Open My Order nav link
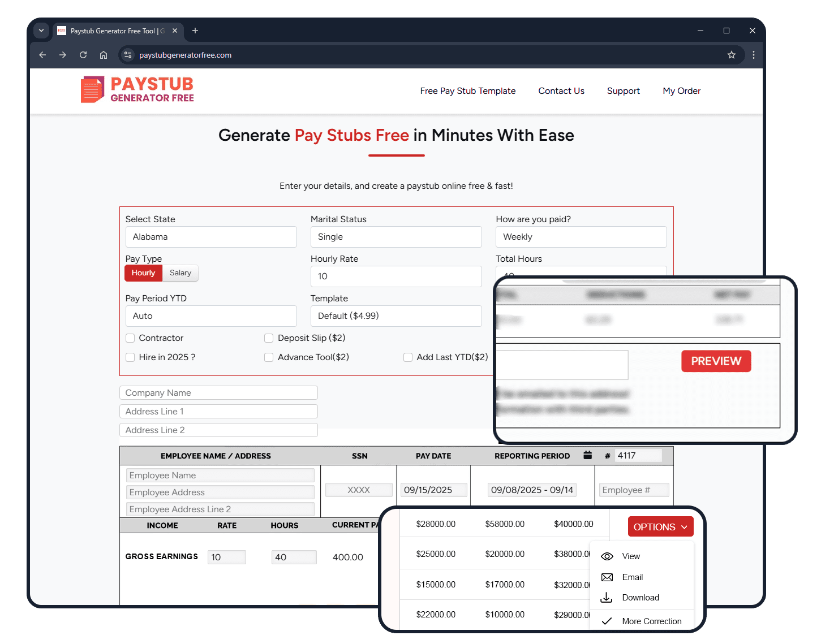Image resolution: width=821 pixels, height=644 pixels. click(x=682, y=91)
